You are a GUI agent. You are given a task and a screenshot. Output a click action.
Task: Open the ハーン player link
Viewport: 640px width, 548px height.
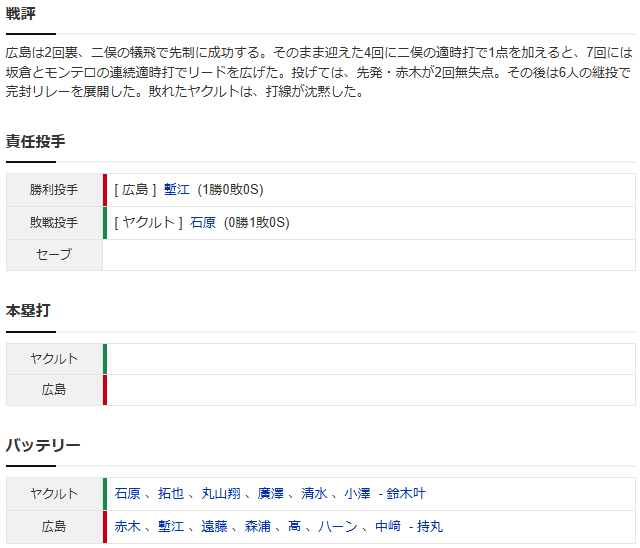pyautogui.click(x=338, y=526)
